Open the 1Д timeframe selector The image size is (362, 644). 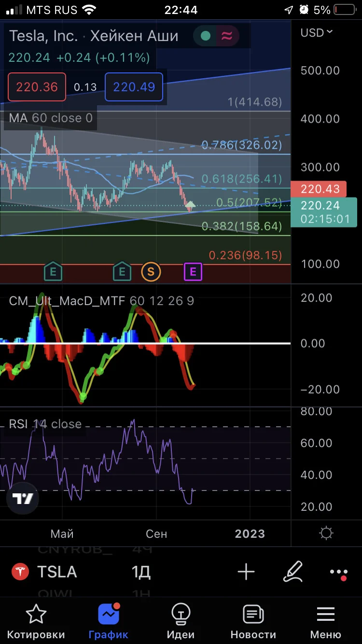pyautogui.click(x=141, y=572)
